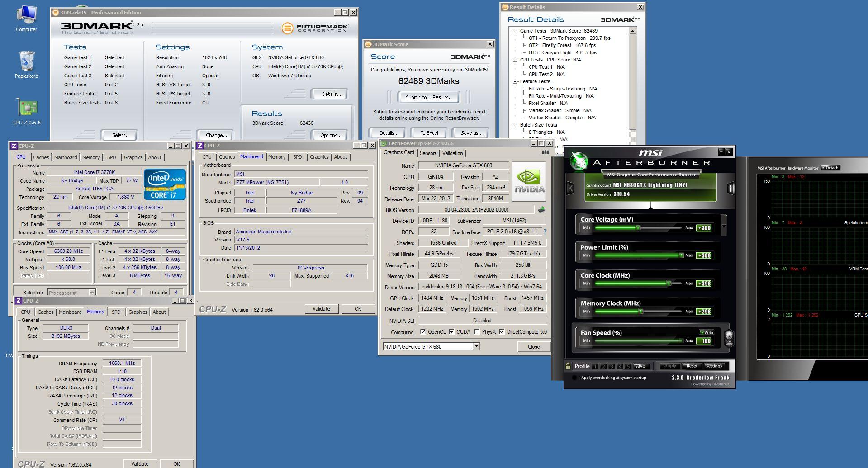Click the Intel Core i7 logo in CPU-Z
The width and height of the screenshot is (868, 468).
coord(165,184)
